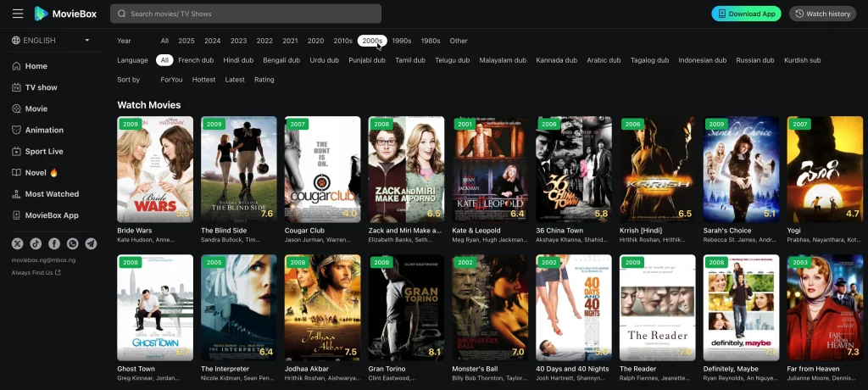Screen dimensions: 868x390
Task: Click the Far from Heaven title
Action: 813,369
